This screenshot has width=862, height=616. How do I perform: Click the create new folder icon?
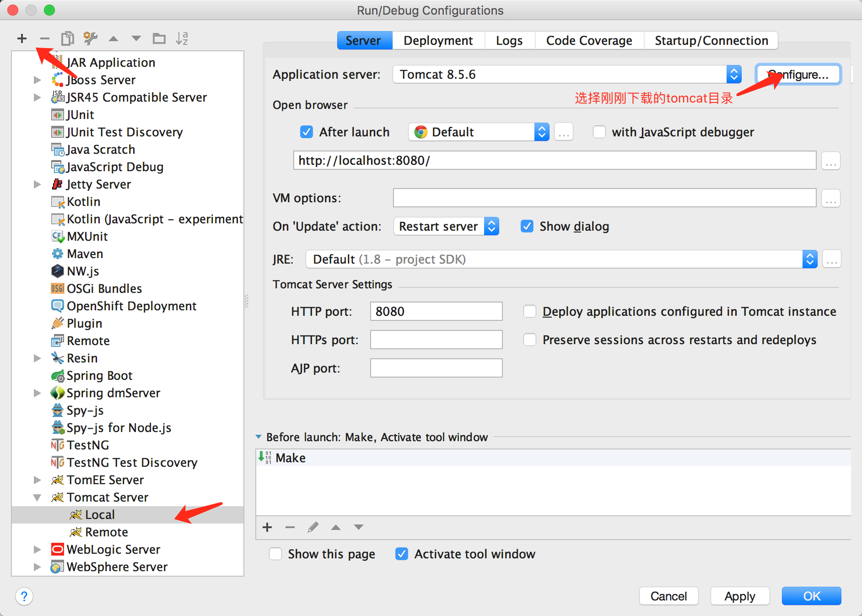point(159,38)
